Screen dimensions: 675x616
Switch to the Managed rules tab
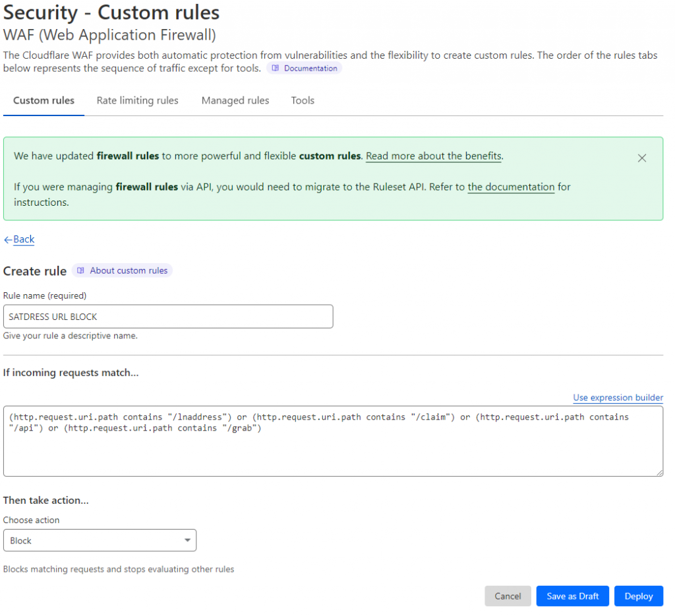point(235,100)
